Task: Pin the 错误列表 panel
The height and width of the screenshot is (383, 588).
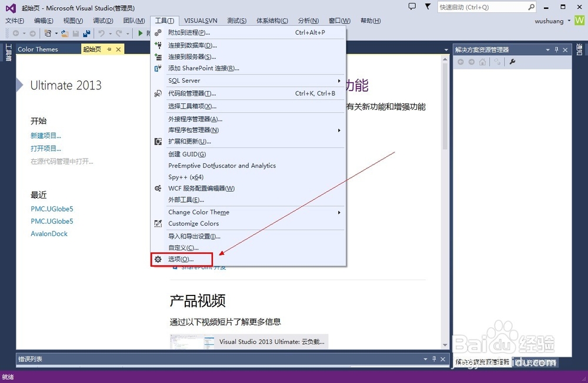Action: pyautogui.click(x=433, y=358)
